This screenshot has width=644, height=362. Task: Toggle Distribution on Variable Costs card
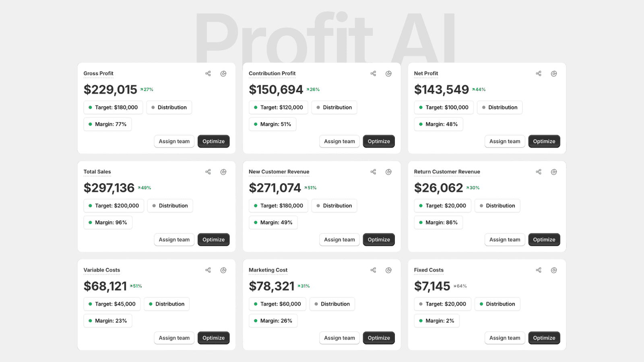pos(167,304)
